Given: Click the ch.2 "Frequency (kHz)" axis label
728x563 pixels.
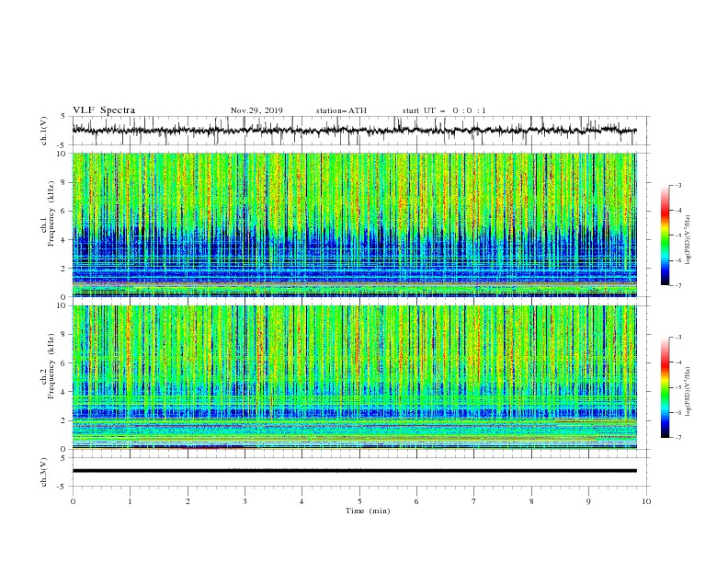Looking at the screenshot, I should tap(51, 366).
